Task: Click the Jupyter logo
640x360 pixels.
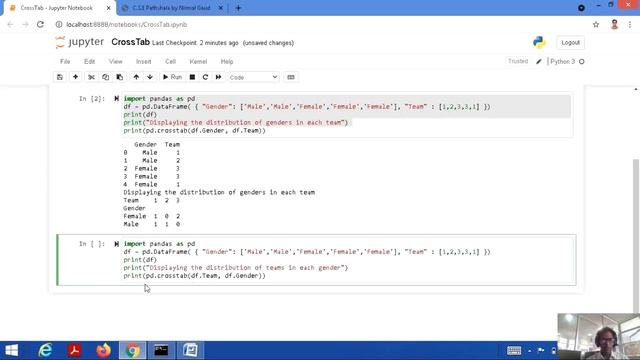Action: [x=80, y=42]
